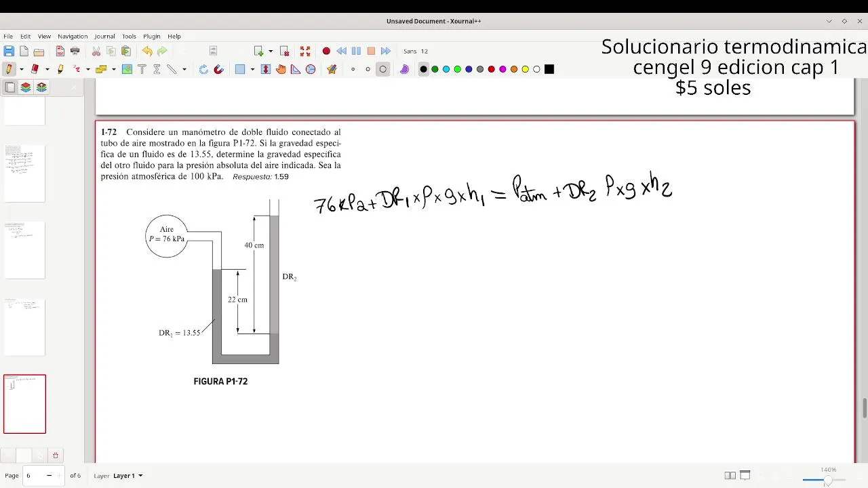
Task: Toggle the snapping magnet icon
Action: tap(218, 69)
